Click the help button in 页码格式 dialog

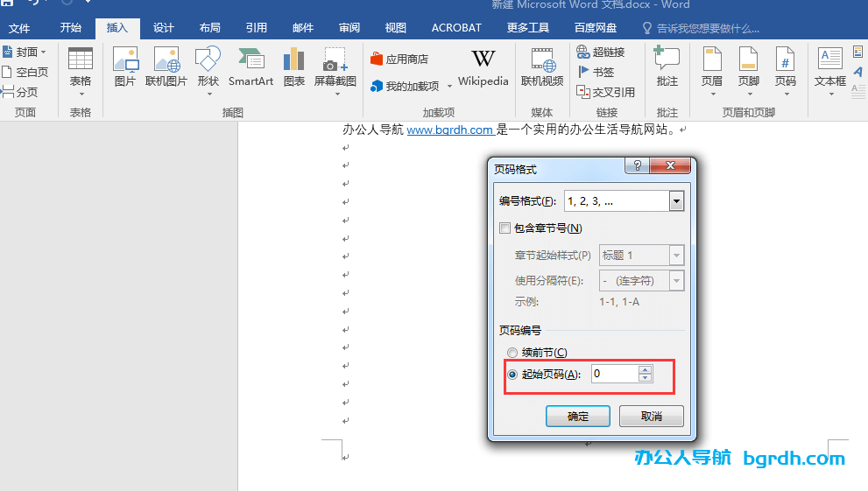(637, 165)
